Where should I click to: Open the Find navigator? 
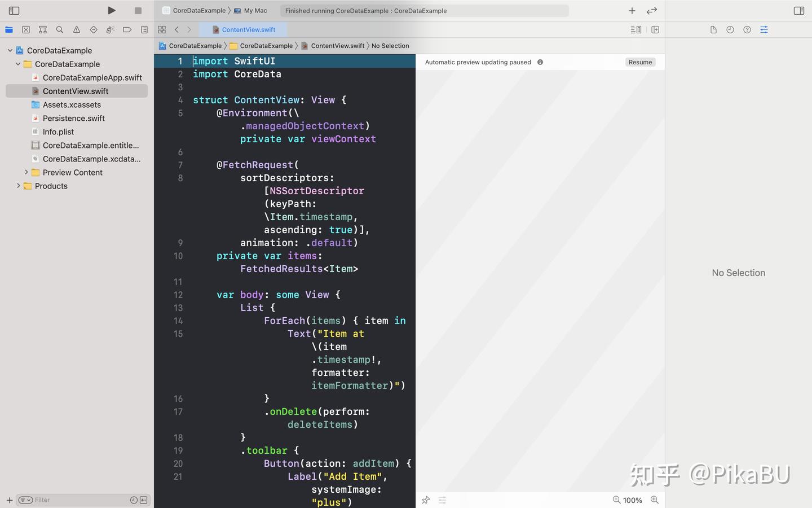(59, 29)
